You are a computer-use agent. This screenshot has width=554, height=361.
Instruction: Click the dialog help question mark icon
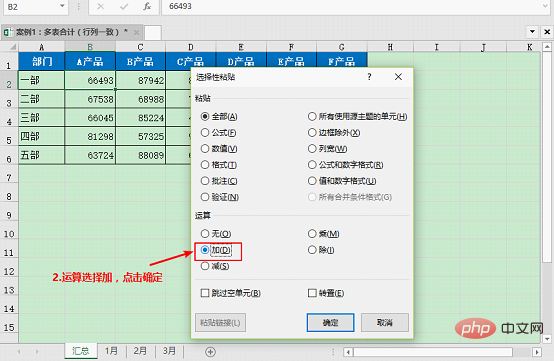pos(369,77)
